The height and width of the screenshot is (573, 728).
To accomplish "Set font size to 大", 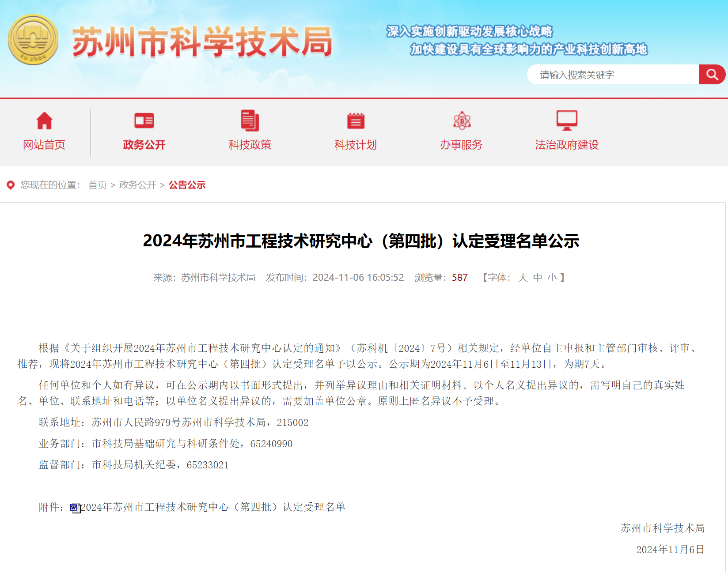I will click(x=523, y=278).
